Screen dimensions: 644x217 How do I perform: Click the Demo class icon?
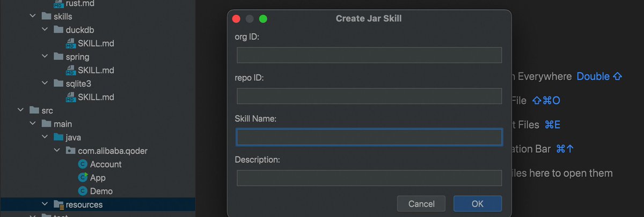(x=83, y=191)
